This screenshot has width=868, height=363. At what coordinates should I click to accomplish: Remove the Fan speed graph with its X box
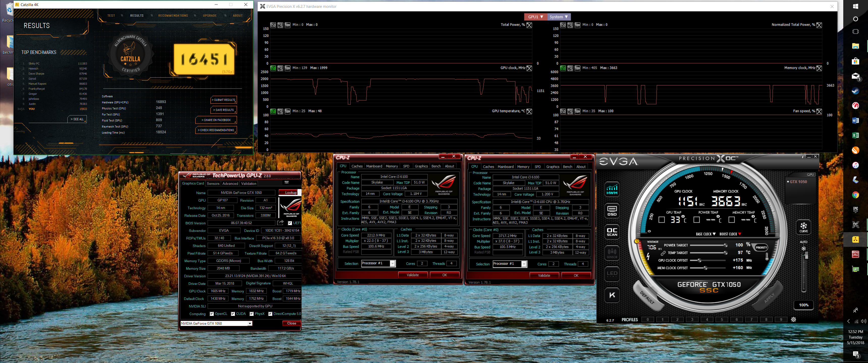[819, 111]
